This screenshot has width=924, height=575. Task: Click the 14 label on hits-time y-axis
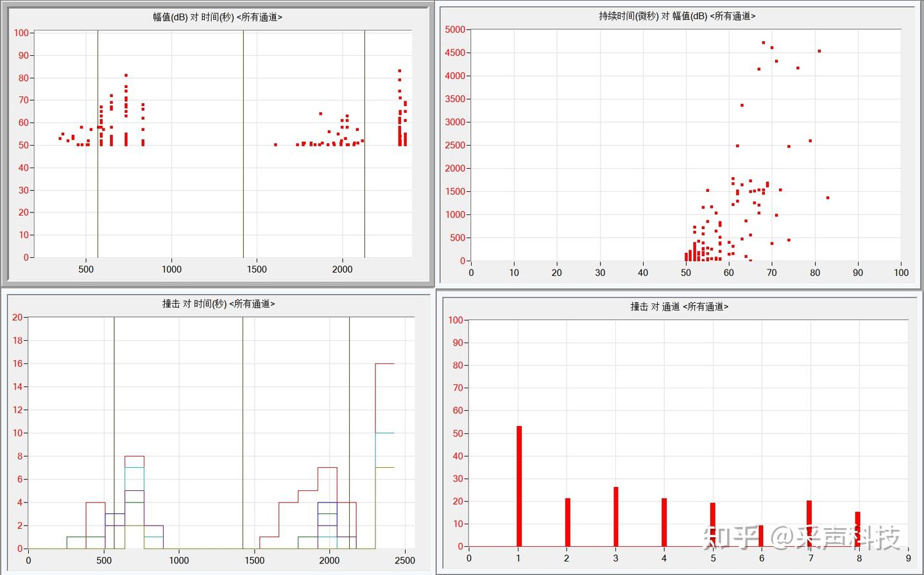coord(17,386)
